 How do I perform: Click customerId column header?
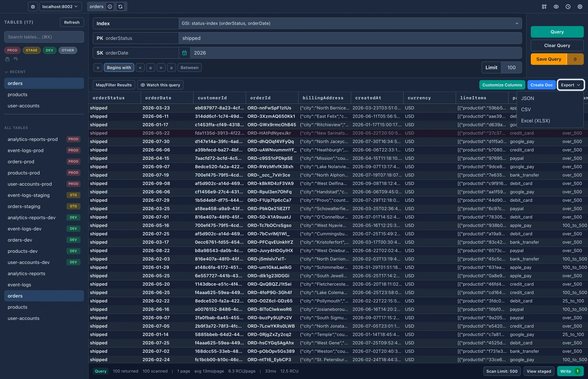[x=220, y=98]
